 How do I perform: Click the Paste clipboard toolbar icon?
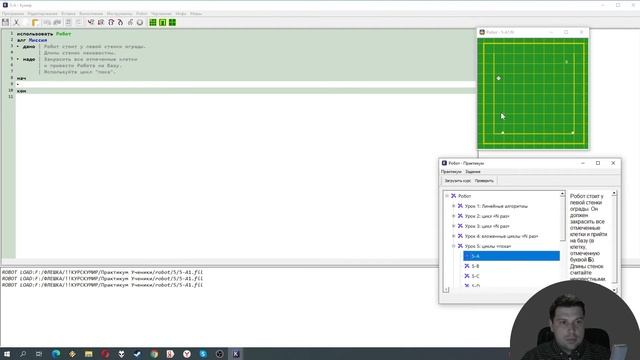[x=36, y=22]
